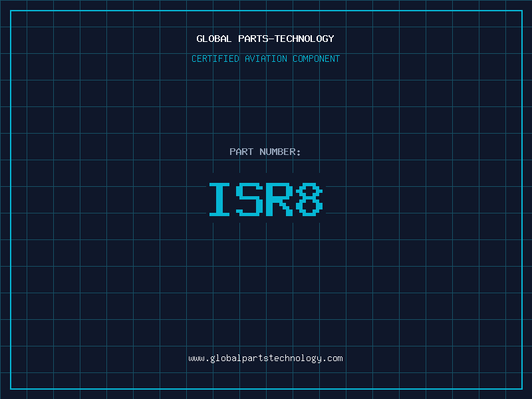The height and width of the screenshot is (399, 532).
Task: Click the www prefix of the website address
Action: [x=196, y=358]
